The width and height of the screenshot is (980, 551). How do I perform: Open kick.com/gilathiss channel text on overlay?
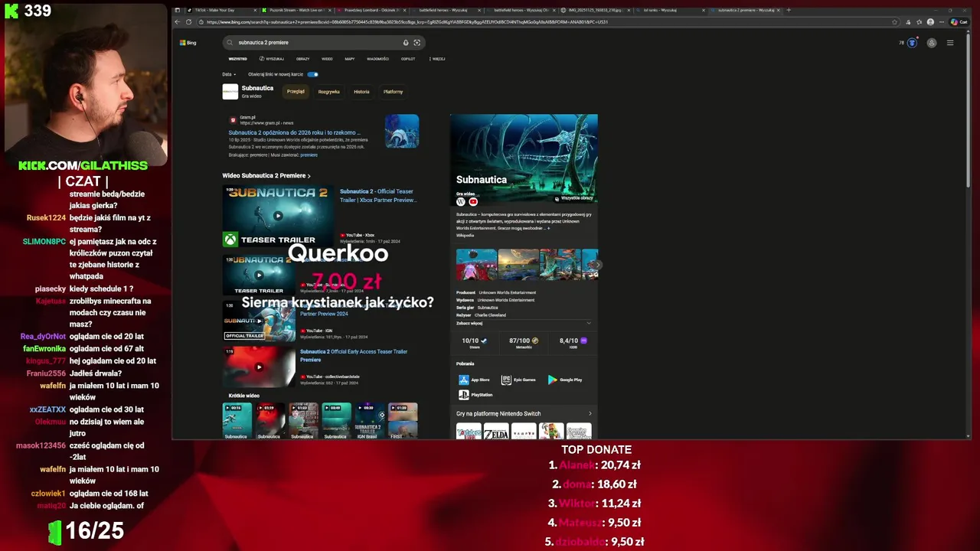coord(83,165)
